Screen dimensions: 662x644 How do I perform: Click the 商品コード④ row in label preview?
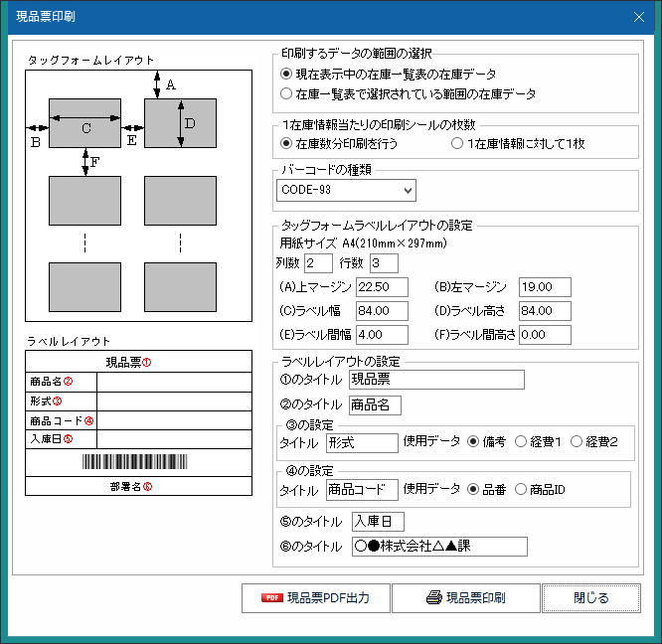point(138,420)
